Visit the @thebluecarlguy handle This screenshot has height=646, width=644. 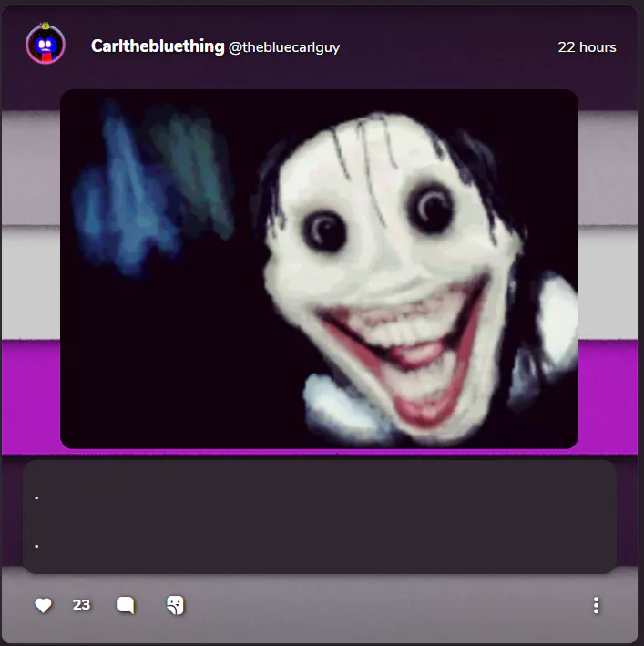click(284, 47)
